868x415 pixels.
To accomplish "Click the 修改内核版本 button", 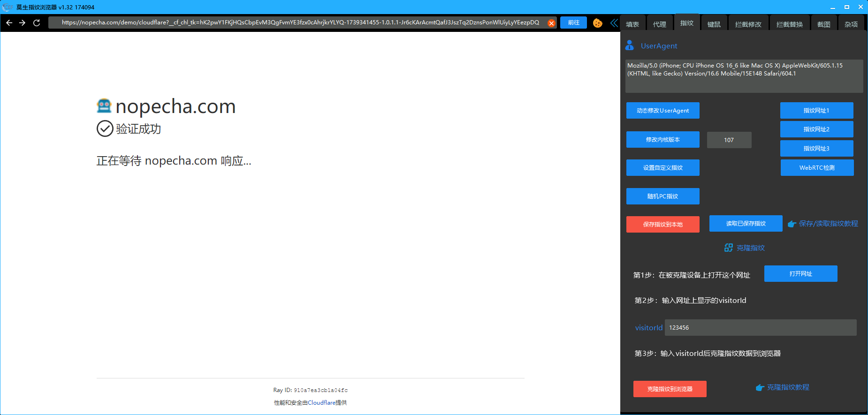I will [x=662, y=140].
